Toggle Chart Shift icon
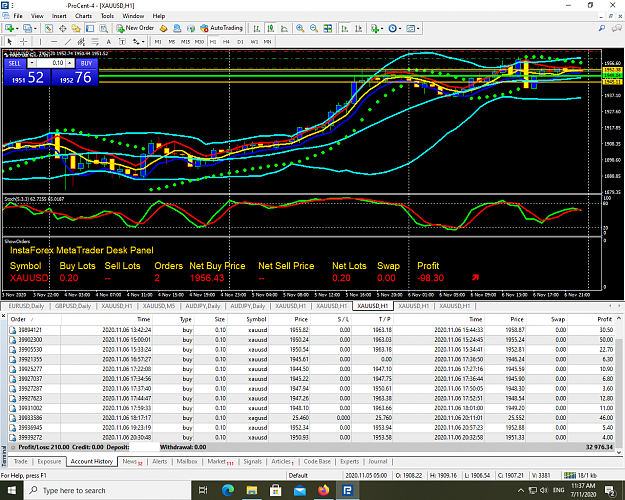The width and height of the screenshot is (625, 500). (358, 28)
